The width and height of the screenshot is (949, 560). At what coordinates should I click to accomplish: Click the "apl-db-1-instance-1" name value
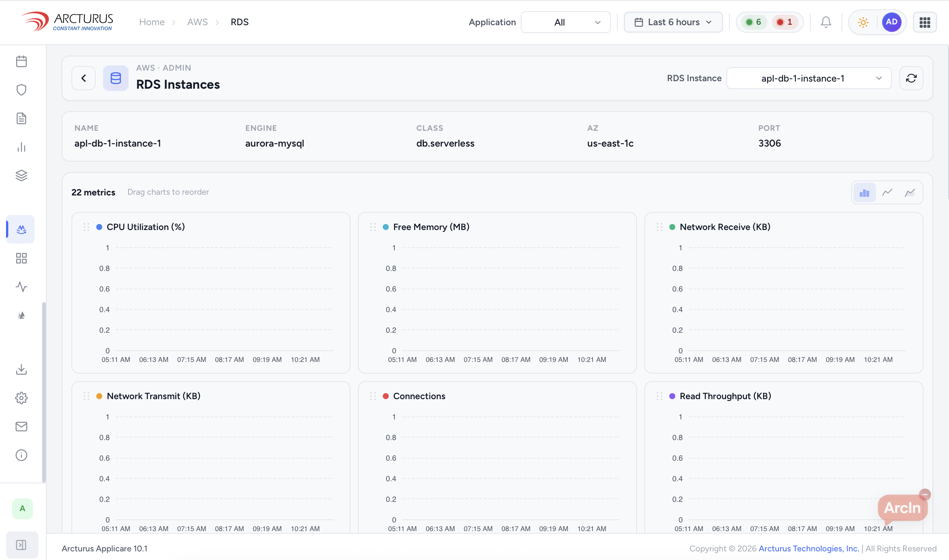(117, 144)
